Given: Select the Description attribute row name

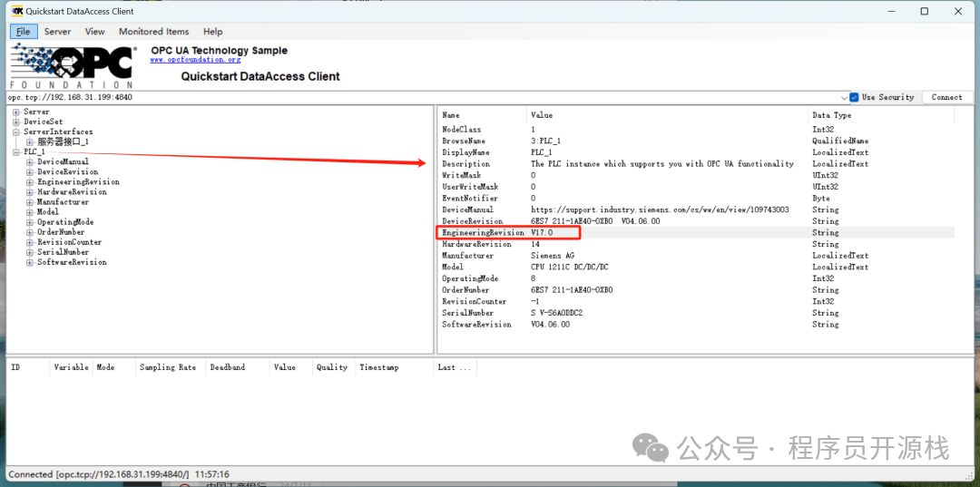Looking at the screenshot, I should (x=465, y=163).
